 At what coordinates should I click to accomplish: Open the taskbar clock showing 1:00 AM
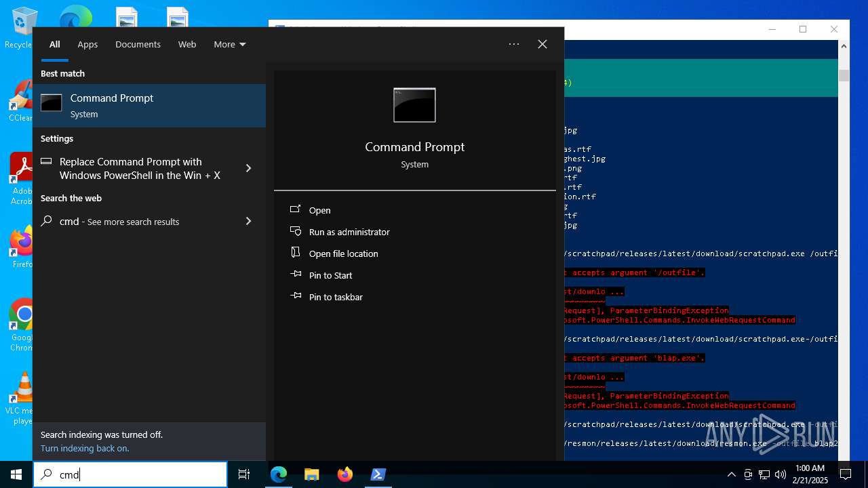[810, 474]
